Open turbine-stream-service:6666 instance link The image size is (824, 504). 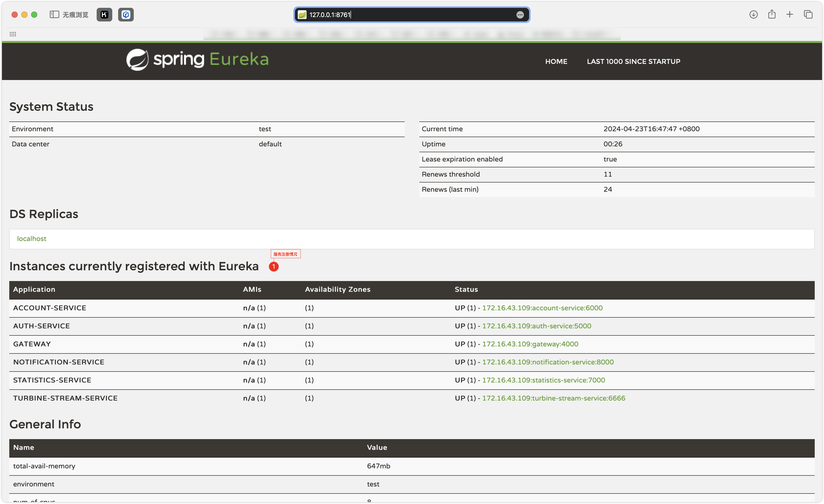tap(554, 398)
